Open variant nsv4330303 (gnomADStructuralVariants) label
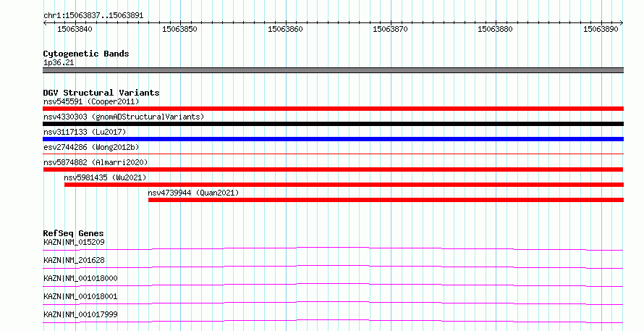This screenshot has height=331, width=644. click(124, 117)
